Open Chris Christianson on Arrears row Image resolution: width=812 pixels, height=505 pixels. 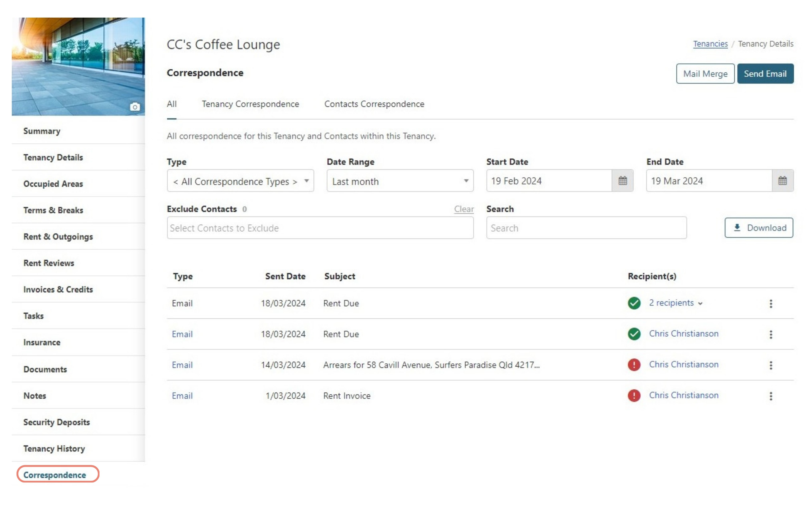684,365
